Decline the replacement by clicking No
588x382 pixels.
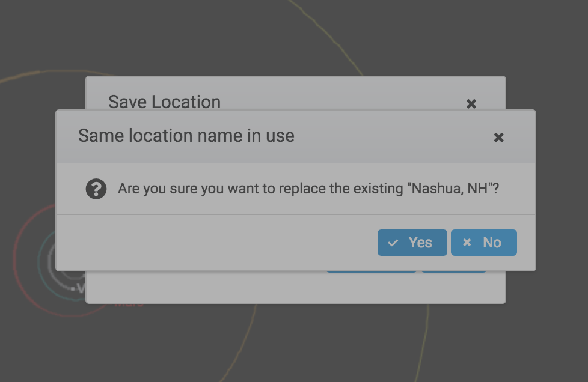pyautogui.click(x=484, y=243)
